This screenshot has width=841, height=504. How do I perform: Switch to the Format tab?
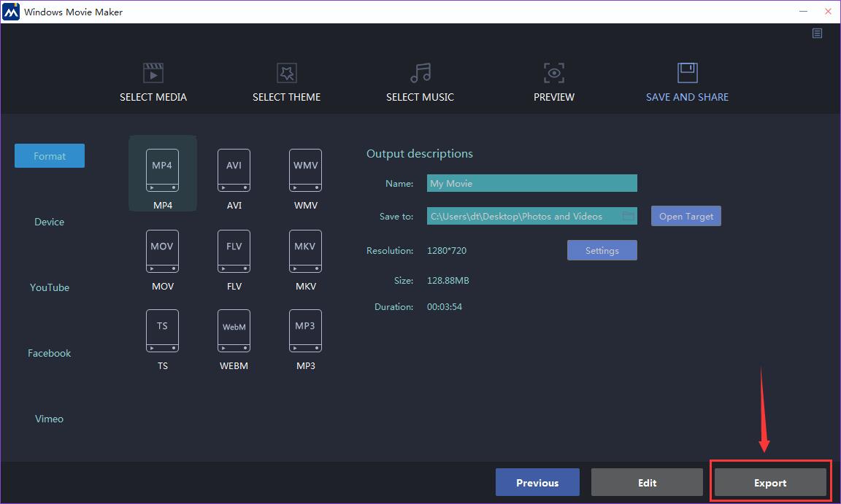50,156
